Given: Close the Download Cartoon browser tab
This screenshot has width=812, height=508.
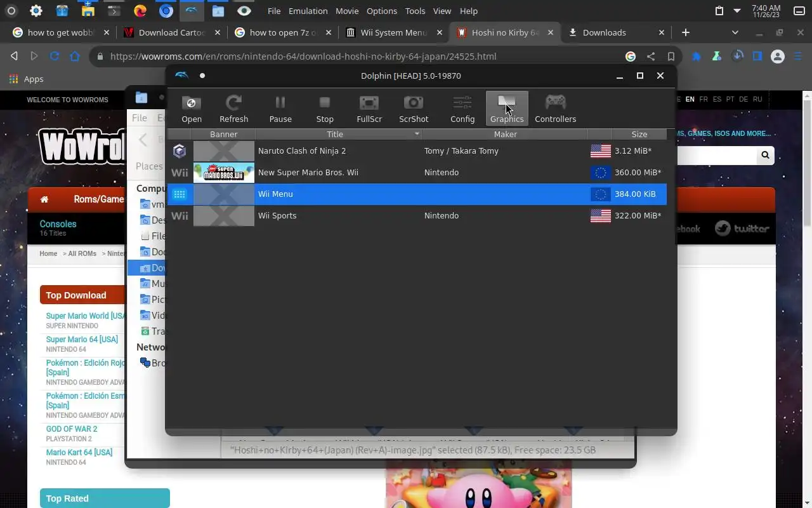Looking at the screenshot, I should point(218,32).
